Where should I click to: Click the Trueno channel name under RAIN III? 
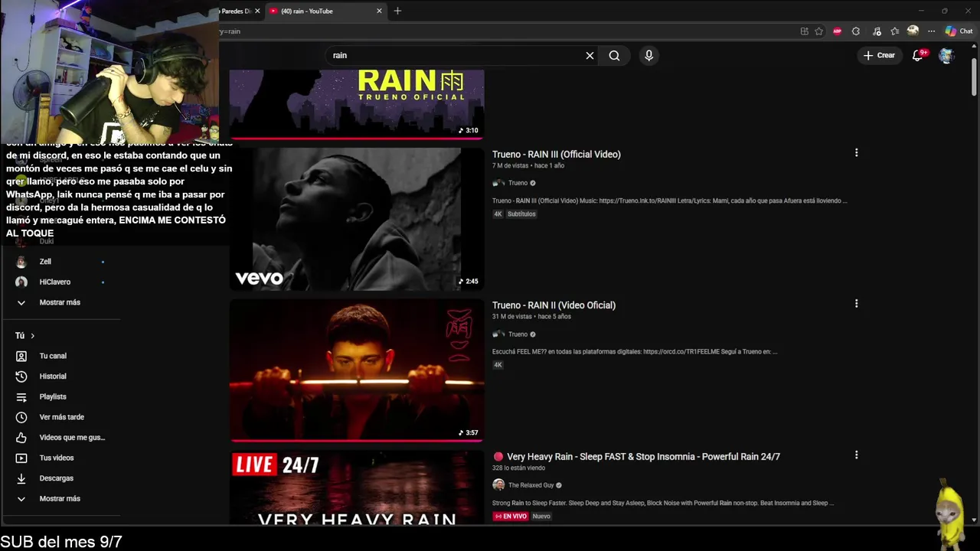pos(518,183)
